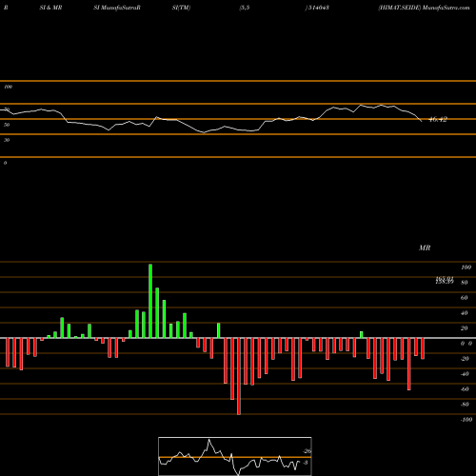Click the RSI axis label 100

(8, 87)
